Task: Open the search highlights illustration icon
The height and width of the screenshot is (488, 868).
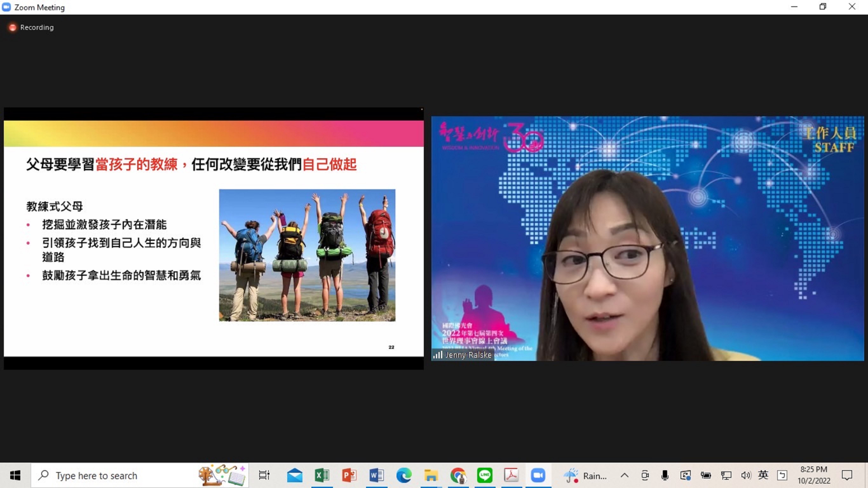Action: 222,475
